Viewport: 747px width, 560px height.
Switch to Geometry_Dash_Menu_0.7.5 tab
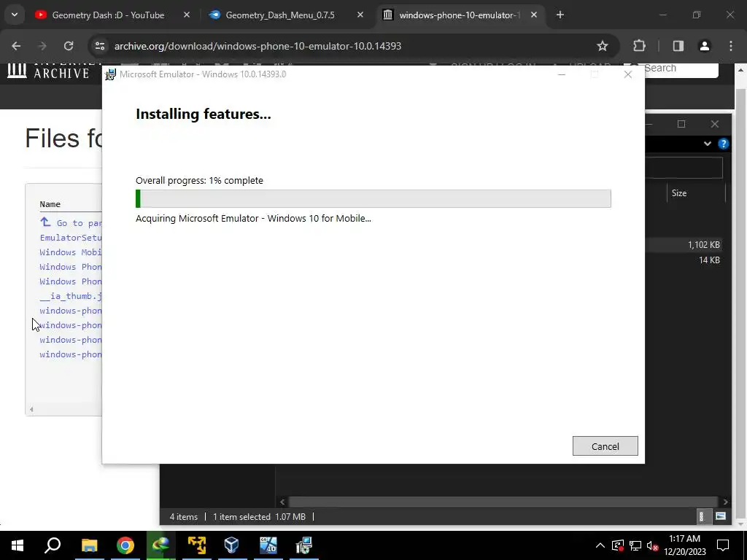280,15
